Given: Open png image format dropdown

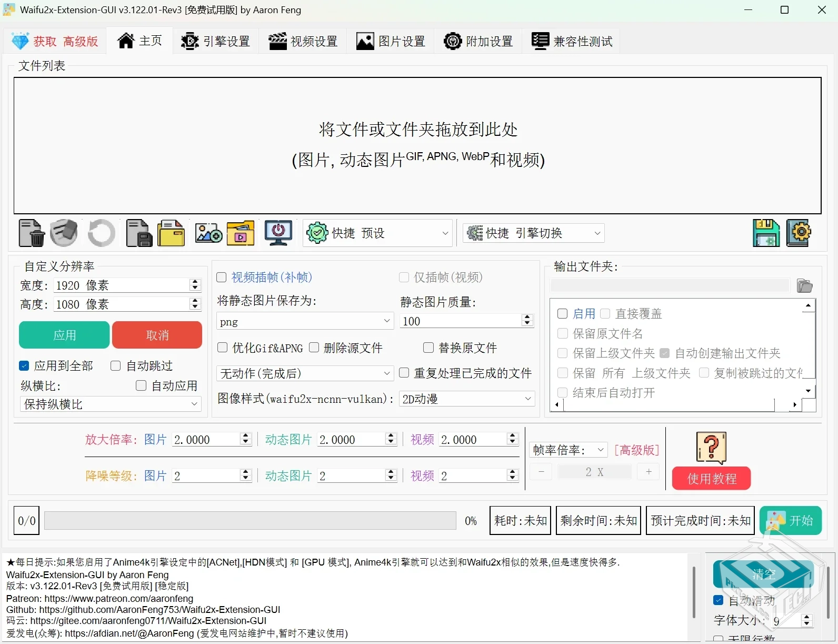Looking at the screenshot, I should (305, 321).
